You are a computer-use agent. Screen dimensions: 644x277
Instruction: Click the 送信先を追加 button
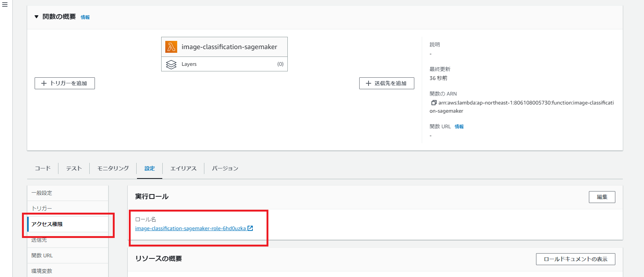387,83
